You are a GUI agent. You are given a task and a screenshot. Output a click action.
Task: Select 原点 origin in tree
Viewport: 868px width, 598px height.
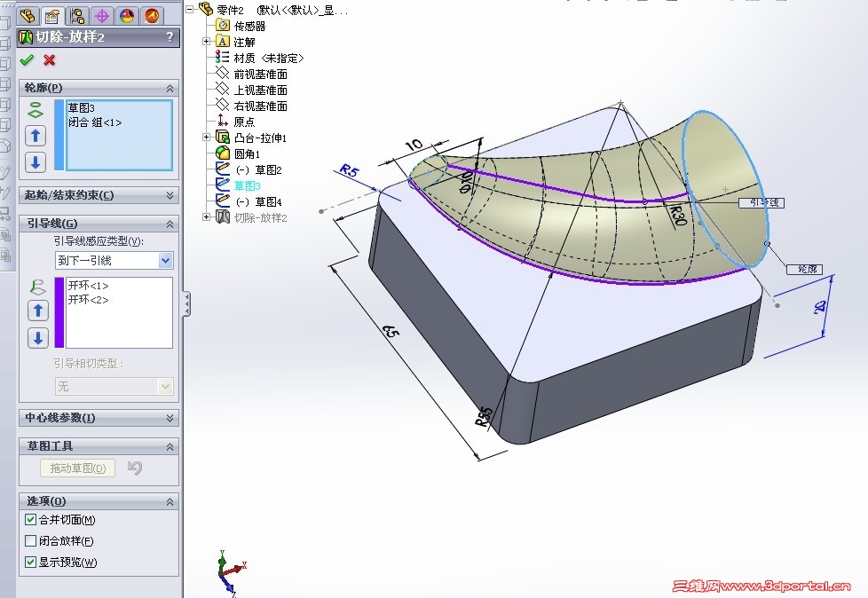pos(244,122)
